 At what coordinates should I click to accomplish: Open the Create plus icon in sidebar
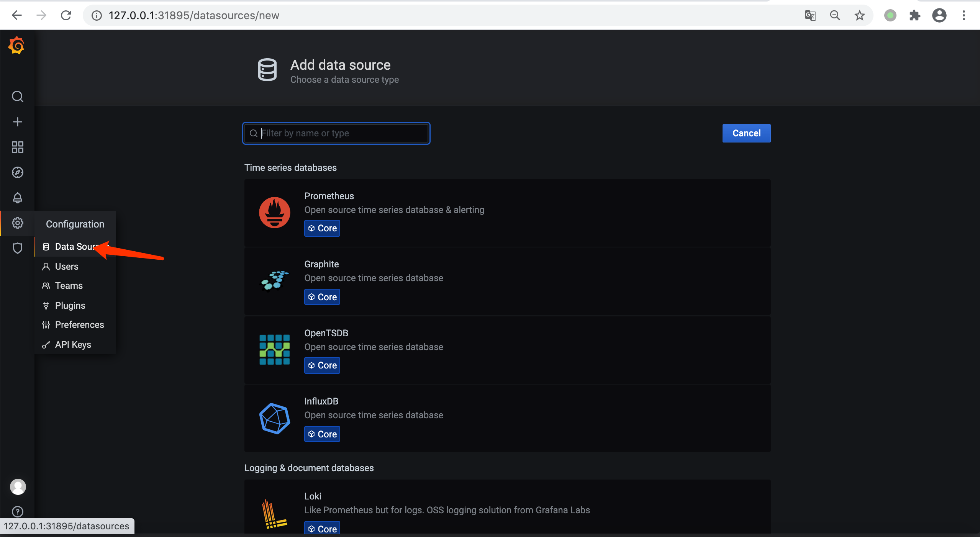(x=18, y=122)
